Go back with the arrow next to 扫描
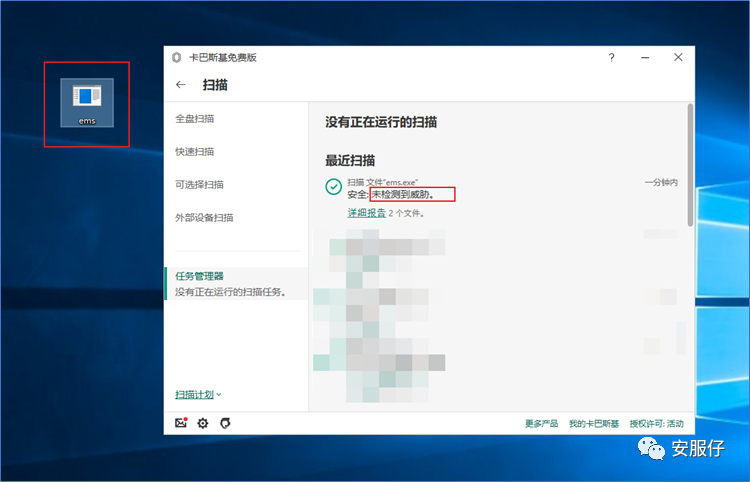This screenshot has height=482, width=750. pos(181,85)
